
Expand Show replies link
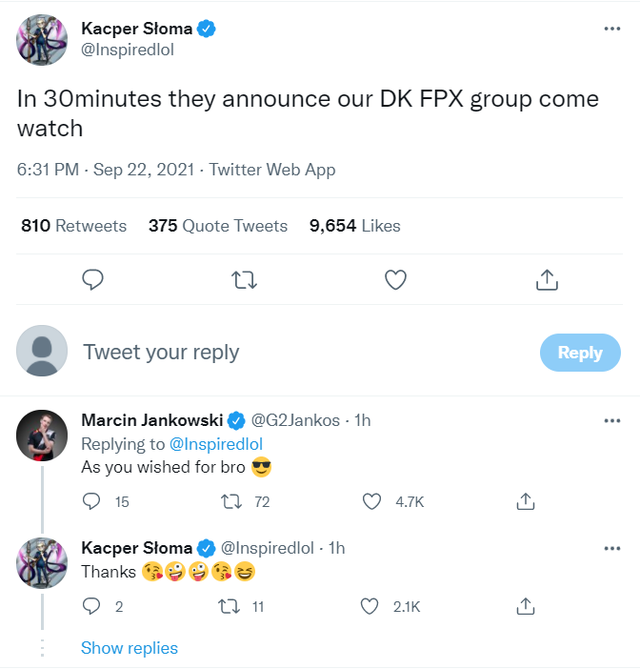click(x=129, y=648)
